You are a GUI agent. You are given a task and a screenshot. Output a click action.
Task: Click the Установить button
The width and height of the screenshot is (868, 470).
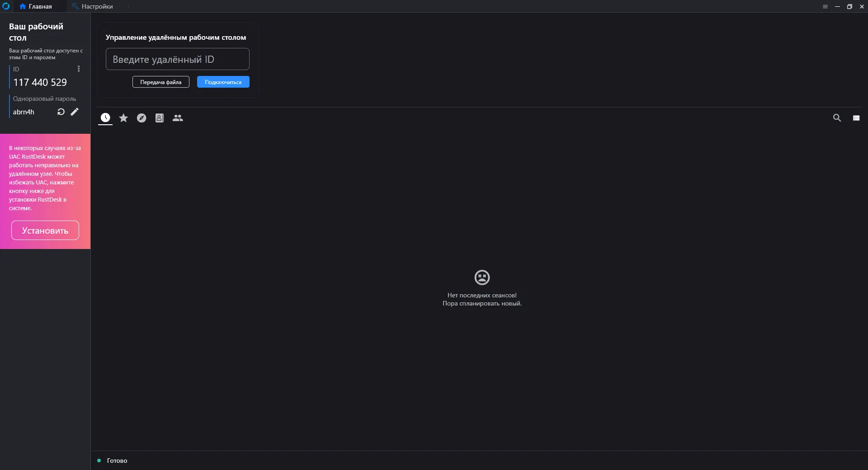45,230
